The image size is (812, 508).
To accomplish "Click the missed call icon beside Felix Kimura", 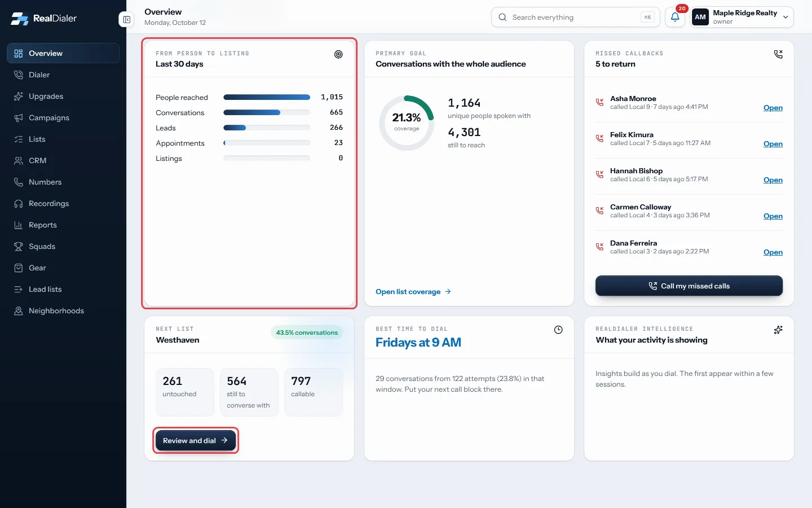I will pyautogui.click(x=599, y=138).
